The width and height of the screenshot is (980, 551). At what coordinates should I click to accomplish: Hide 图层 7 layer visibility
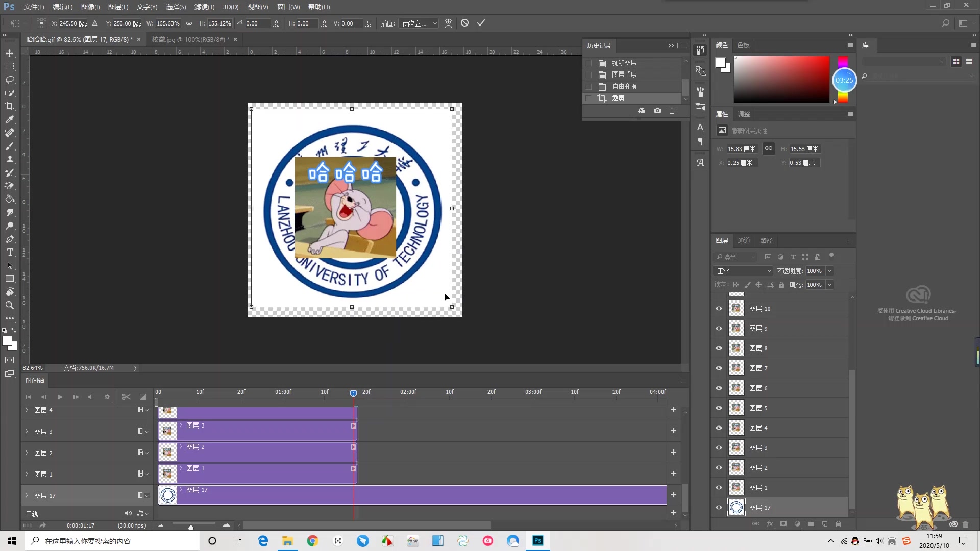tap(719, 368)
